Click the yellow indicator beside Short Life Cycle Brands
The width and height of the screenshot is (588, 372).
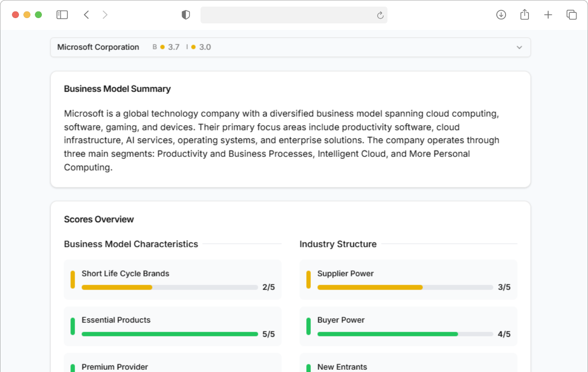click(x=73, y=280)
